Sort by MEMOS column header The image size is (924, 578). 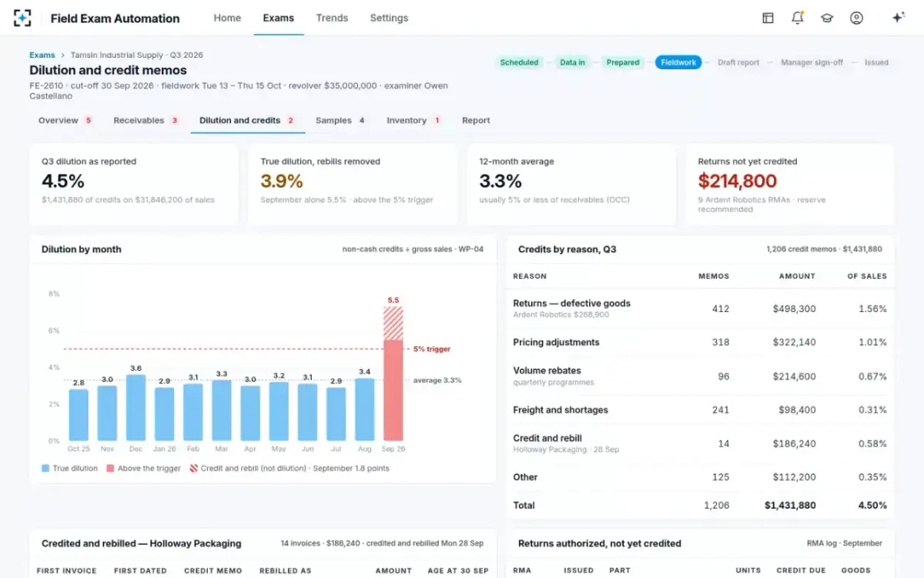[x=714, y=276]
